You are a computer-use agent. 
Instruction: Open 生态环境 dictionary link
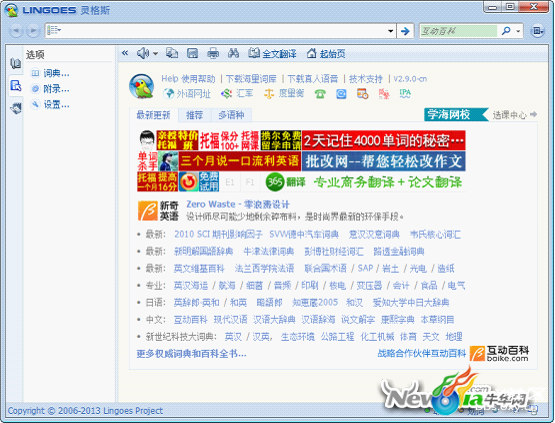click(297, 337)
